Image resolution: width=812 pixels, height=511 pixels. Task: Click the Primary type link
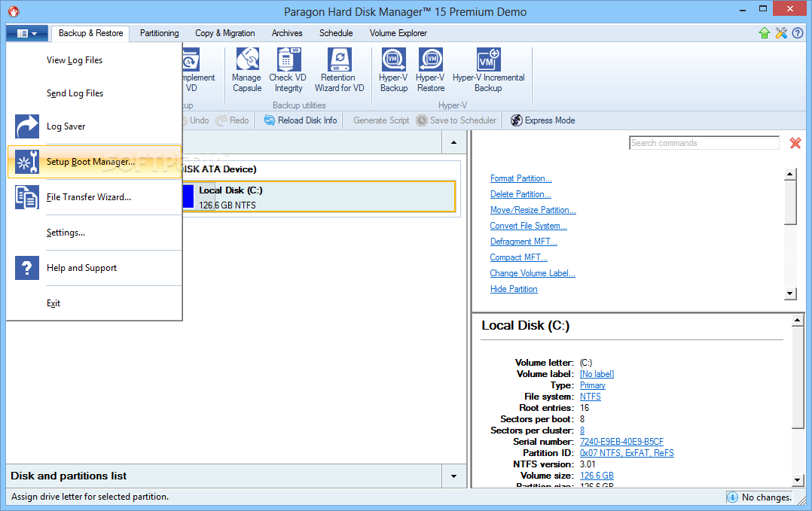click(x=592, y=385)
